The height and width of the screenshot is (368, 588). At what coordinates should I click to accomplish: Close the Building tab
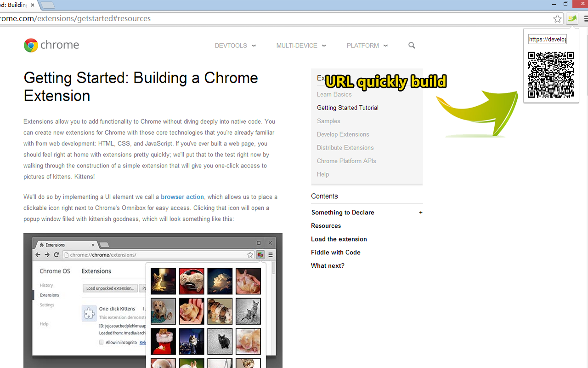point(33,5)
